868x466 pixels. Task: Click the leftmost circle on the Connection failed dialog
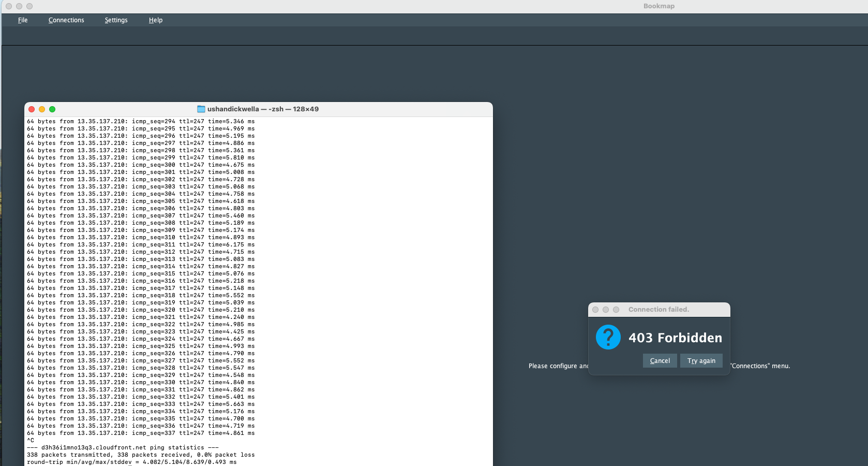click(595, 310)
